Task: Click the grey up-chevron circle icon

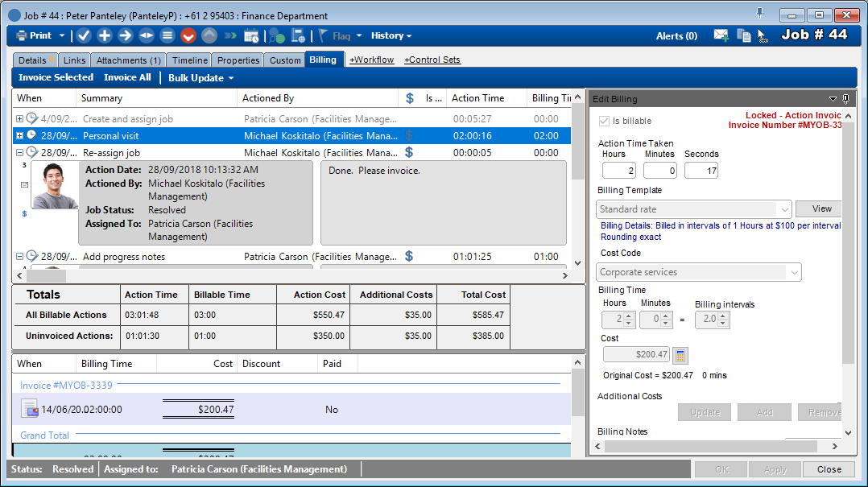Action: point(209,36)
